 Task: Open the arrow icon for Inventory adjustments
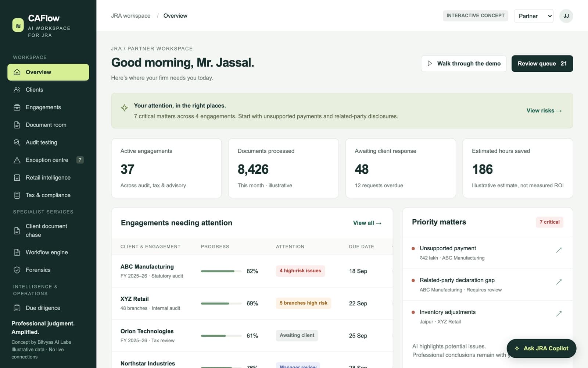(559, 314)
